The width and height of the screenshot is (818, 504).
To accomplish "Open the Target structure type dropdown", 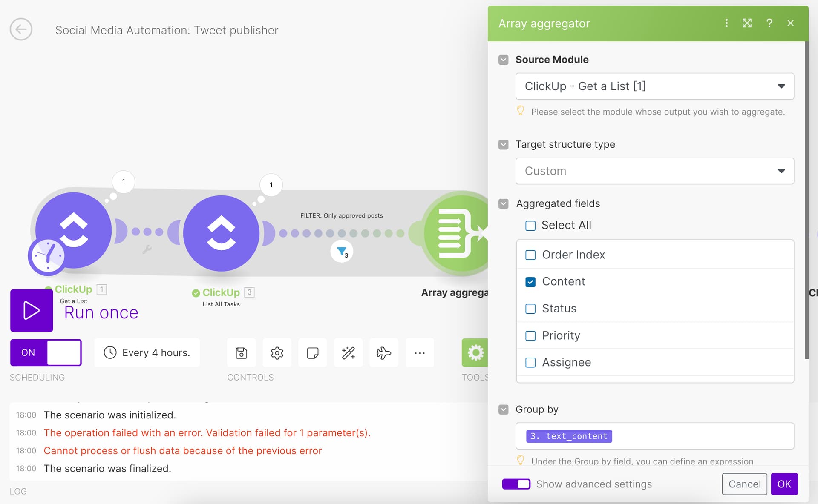I will (654, 171).
